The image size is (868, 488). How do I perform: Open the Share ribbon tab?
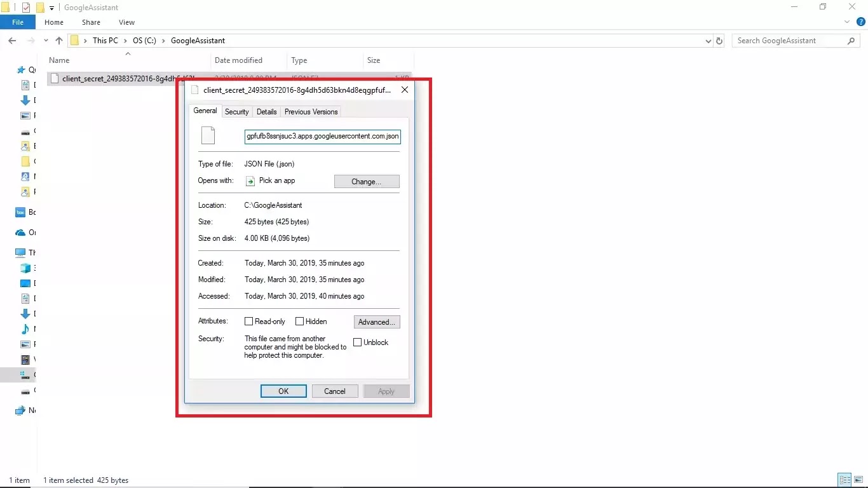[91, 22]
